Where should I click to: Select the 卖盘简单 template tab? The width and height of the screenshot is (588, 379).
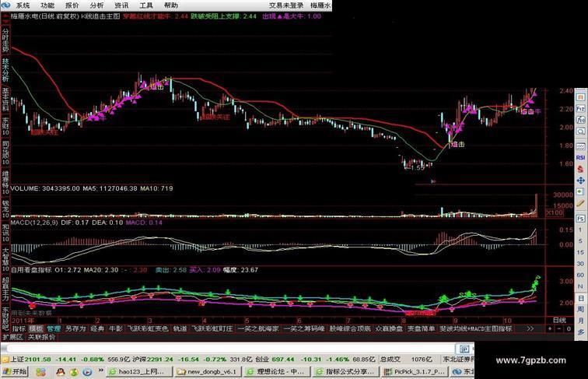point(421,328)
